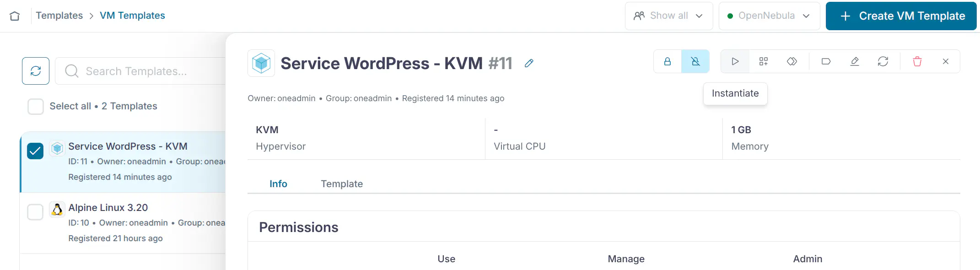Click the Use permissions column header
This screenshot has height=270, width=980.
click(447, 259)
